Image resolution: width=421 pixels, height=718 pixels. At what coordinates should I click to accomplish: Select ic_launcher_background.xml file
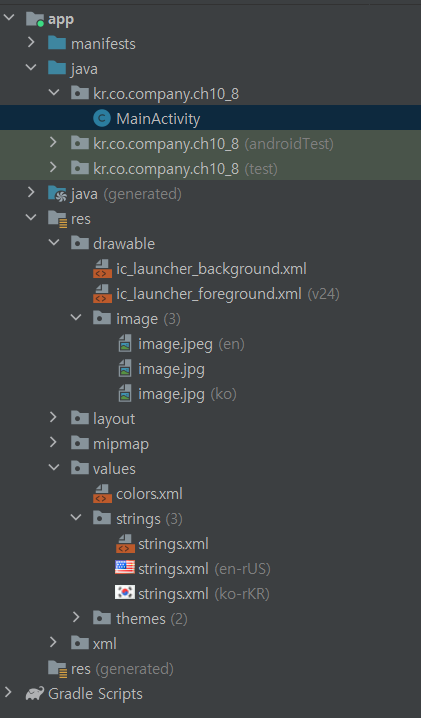point(211,268)
